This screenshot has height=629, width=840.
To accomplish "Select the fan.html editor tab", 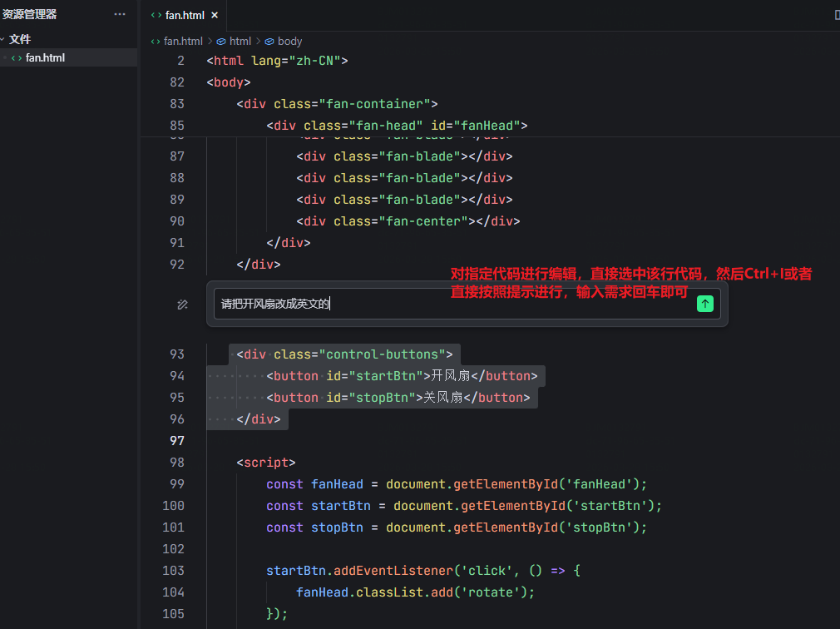I will tap(185, 15).
